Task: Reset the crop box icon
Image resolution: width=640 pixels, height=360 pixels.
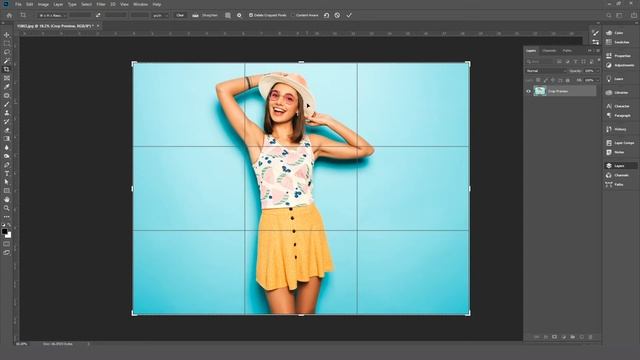Action: coord(326,15)
